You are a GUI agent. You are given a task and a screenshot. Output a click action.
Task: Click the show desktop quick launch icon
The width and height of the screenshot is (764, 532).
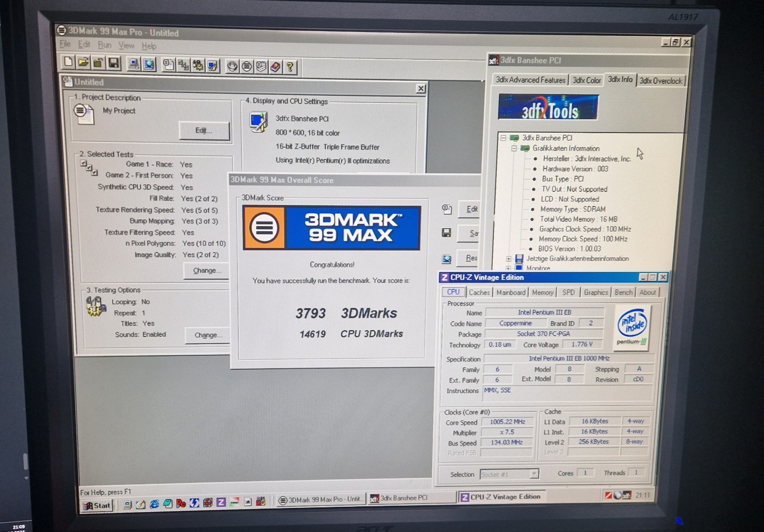141,504
